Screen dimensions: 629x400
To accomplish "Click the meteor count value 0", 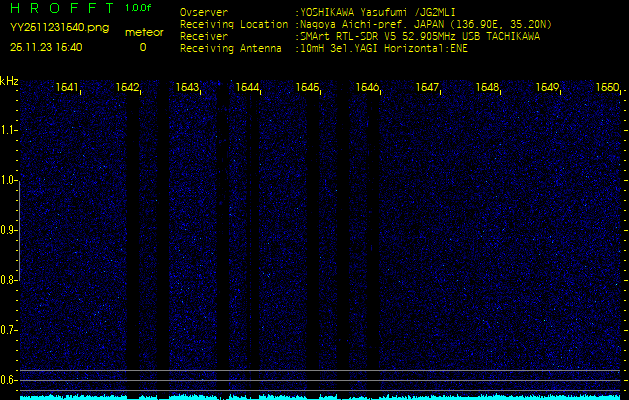I will [x=143, y=47].
